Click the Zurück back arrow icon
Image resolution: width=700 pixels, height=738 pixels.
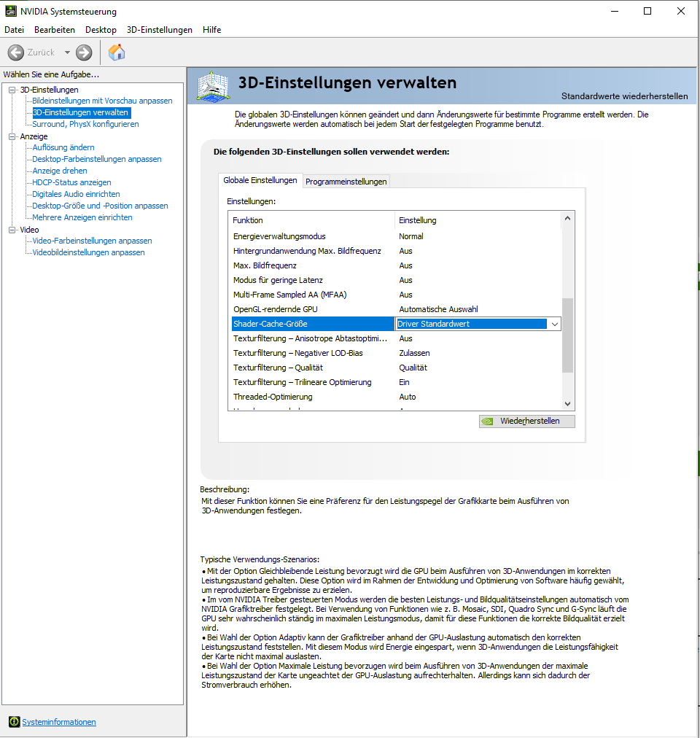[15, 53]
